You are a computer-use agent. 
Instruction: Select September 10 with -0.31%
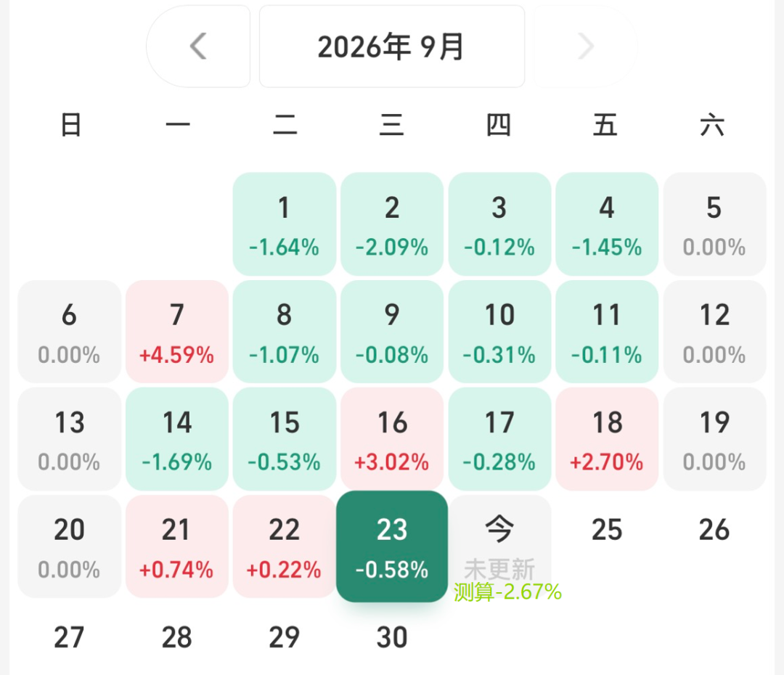click(499, 332)
